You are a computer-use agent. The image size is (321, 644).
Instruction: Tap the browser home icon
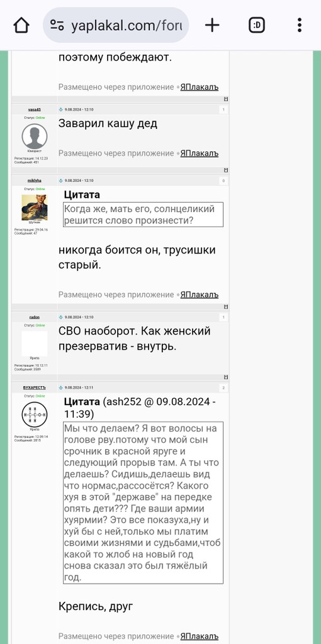(21, 25)
